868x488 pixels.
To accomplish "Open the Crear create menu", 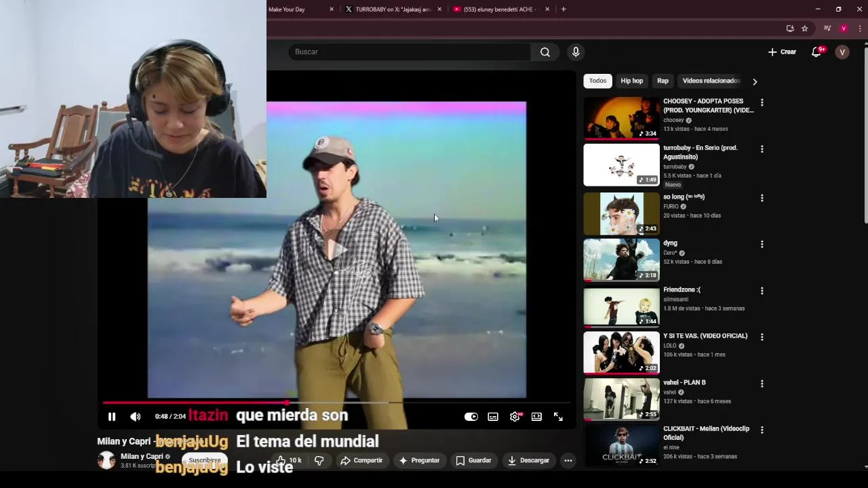I will pos(782,52).
